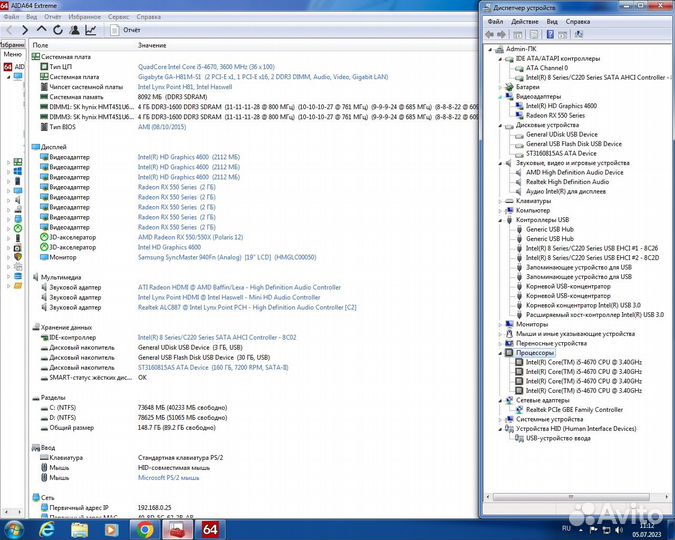Screen dimensions: 675x540
Task: Click the Дисплей section header
Action: (x=53, y=147)
